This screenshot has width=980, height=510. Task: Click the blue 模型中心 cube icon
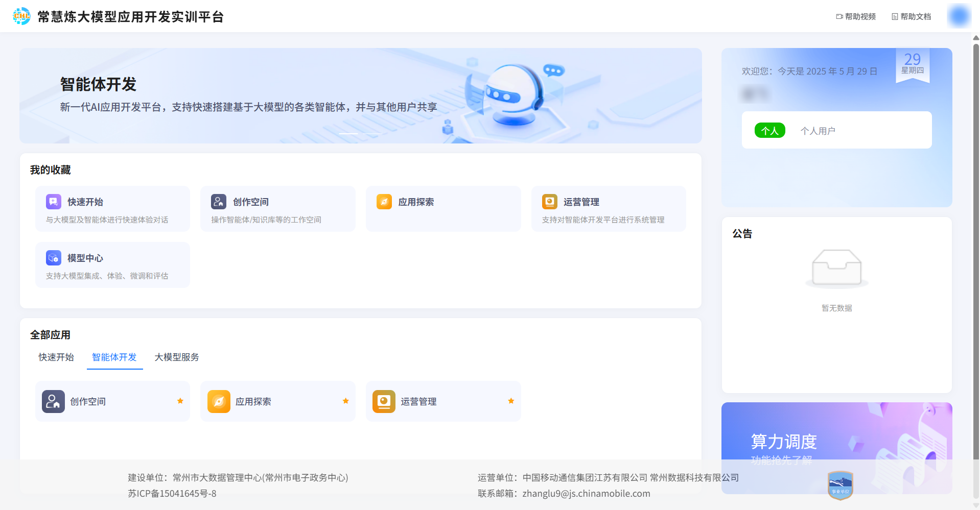coord(54,258)
